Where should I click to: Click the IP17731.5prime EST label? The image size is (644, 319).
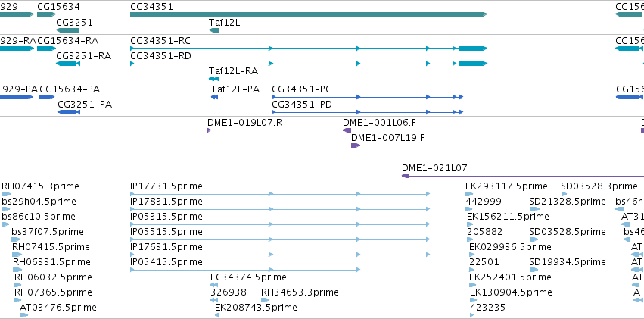click(166, 186)
